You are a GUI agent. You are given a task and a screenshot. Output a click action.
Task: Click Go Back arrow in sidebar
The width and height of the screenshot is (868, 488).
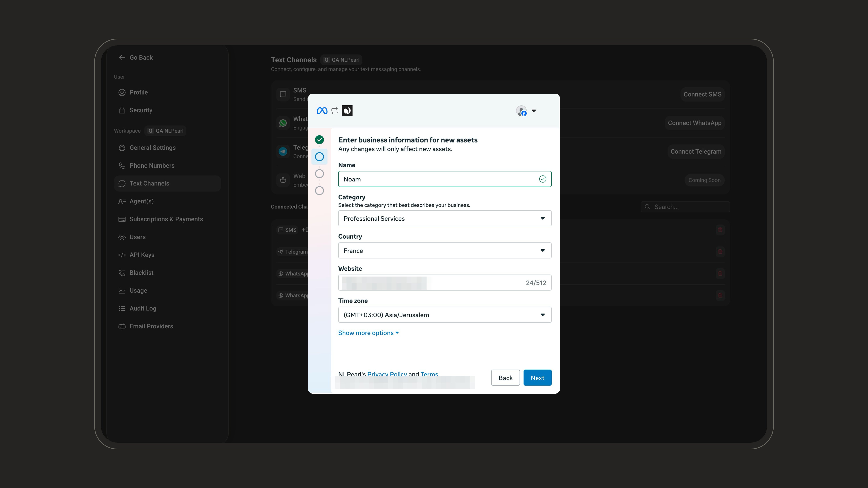pos(122,58)
